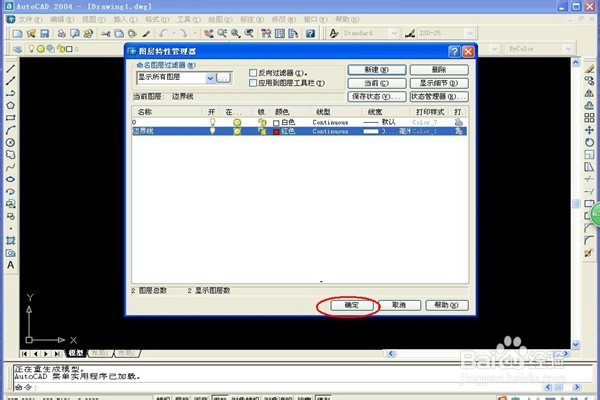The width and height of the screenshot is (600, 400).
Task: Click the Match Properties brush icon
Action: 146,34
